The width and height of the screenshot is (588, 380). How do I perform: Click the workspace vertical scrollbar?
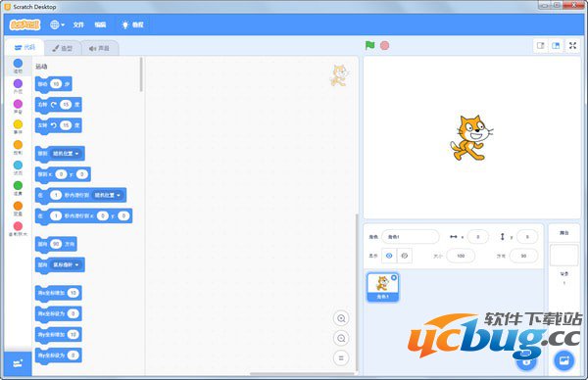tap(357, 292)
